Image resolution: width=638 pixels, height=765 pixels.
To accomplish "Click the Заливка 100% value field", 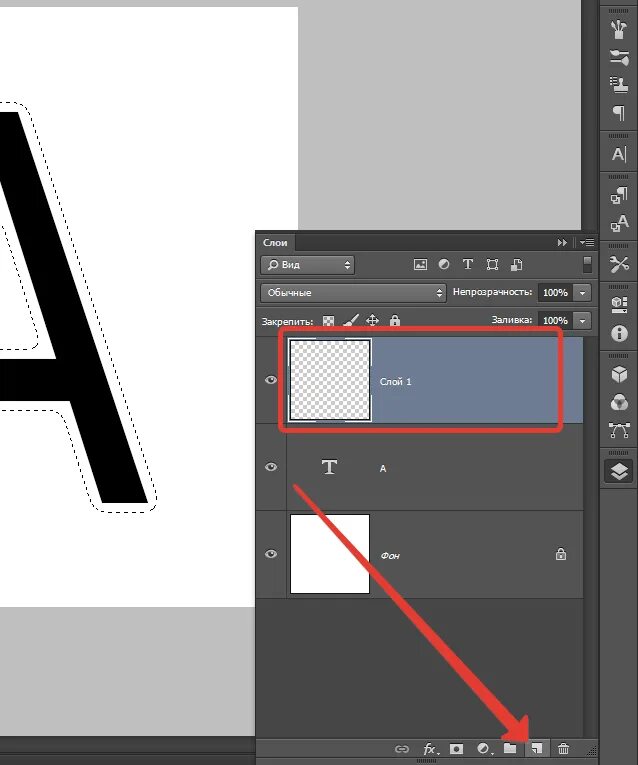I will 556,321.
